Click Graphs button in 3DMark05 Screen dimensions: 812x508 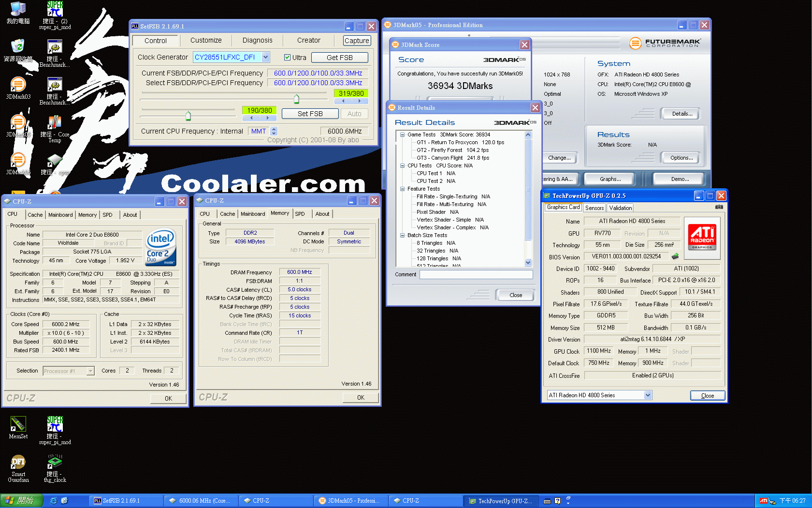point(610,179)
